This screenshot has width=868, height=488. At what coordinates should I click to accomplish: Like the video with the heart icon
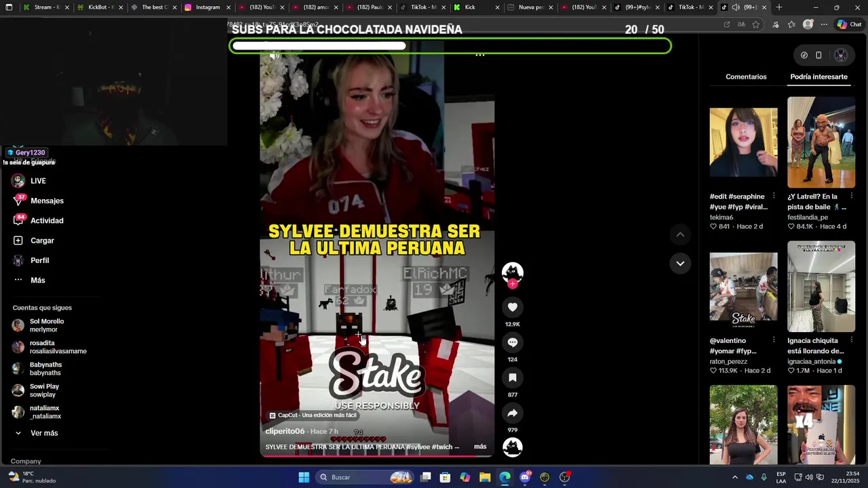coord(513,307)
